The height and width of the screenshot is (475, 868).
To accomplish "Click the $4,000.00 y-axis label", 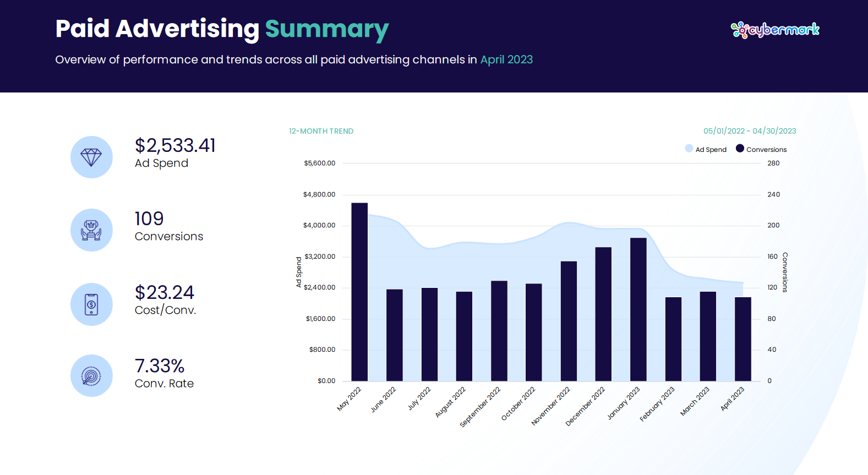I will point(319,226).
